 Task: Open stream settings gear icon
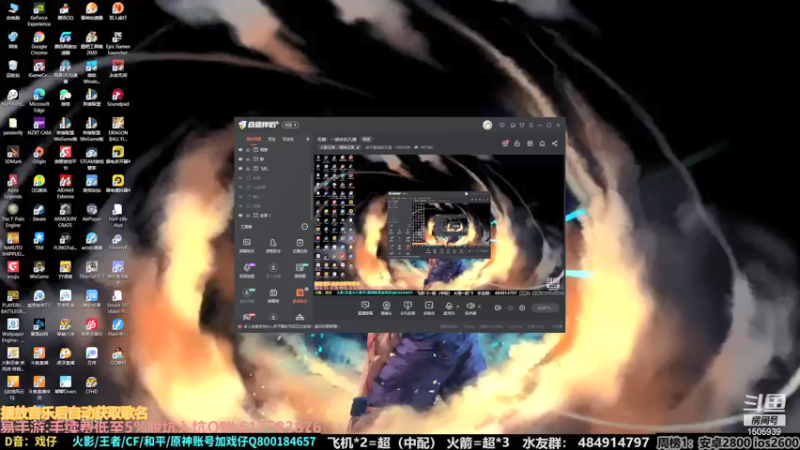tap(522, 308)
